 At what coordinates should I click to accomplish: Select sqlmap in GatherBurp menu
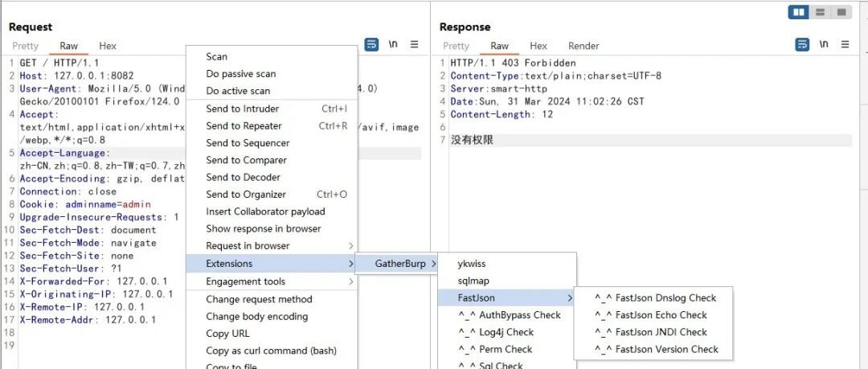pos(507,281)
